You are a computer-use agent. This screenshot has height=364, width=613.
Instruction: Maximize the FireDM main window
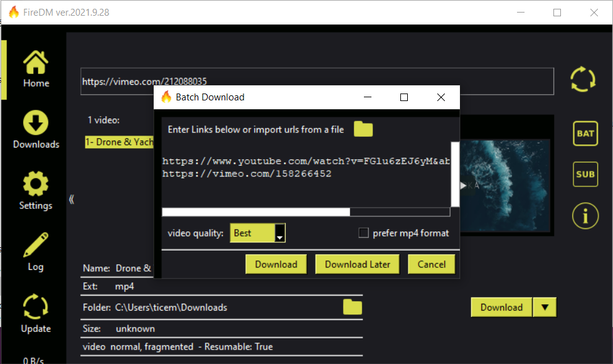click(557, 13)
